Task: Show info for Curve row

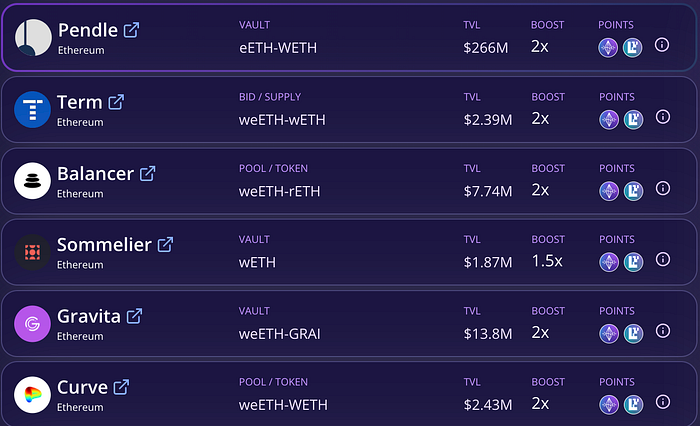Action: [662, 403]
